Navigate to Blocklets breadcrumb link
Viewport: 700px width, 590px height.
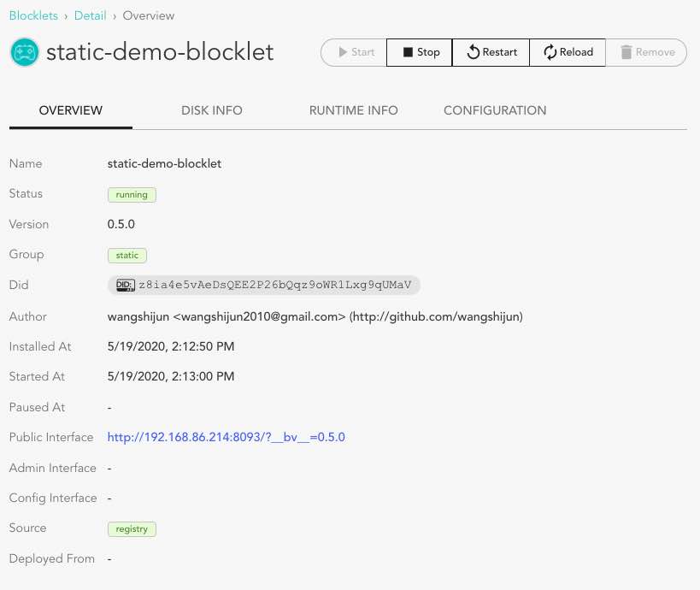coord(33,15)
